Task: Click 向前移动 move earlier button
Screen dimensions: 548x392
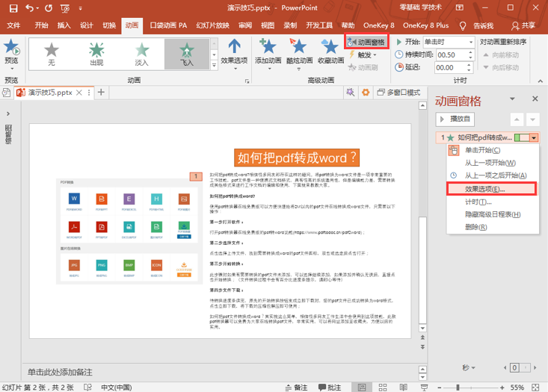Action: tap(501, 55)
